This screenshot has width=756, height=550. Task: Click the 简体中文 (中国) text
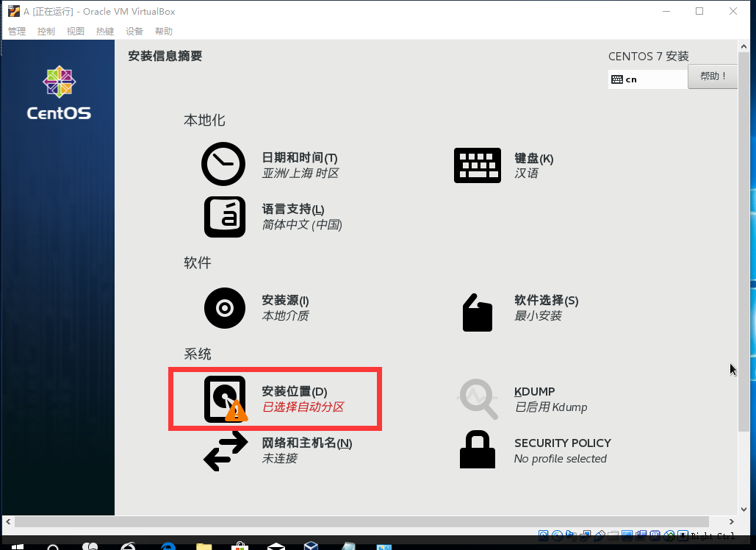(302, 225)
